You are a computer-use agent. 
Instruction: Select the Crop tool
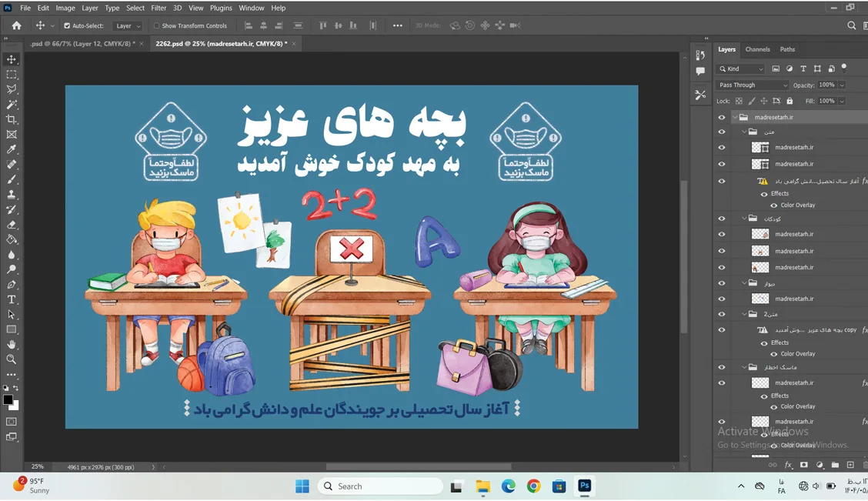point(11,119)
